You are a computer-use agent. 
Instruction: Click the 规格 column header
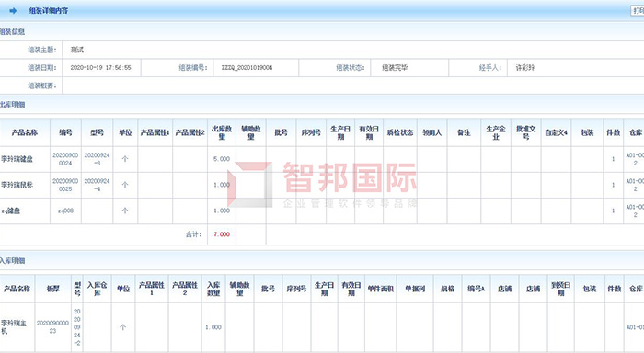[448, 289]
